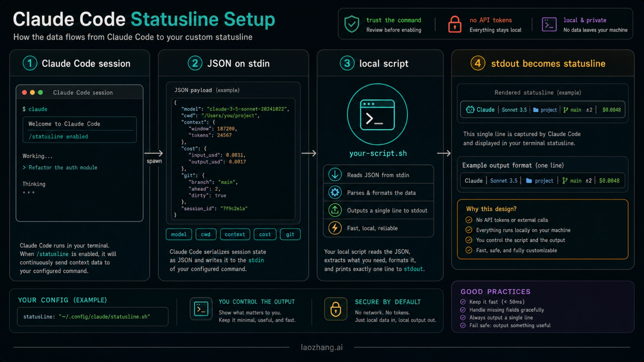644x362 pixels.
Task: Click the 'laozhang.ai' footer text
Action: click(x=322, y=347)
